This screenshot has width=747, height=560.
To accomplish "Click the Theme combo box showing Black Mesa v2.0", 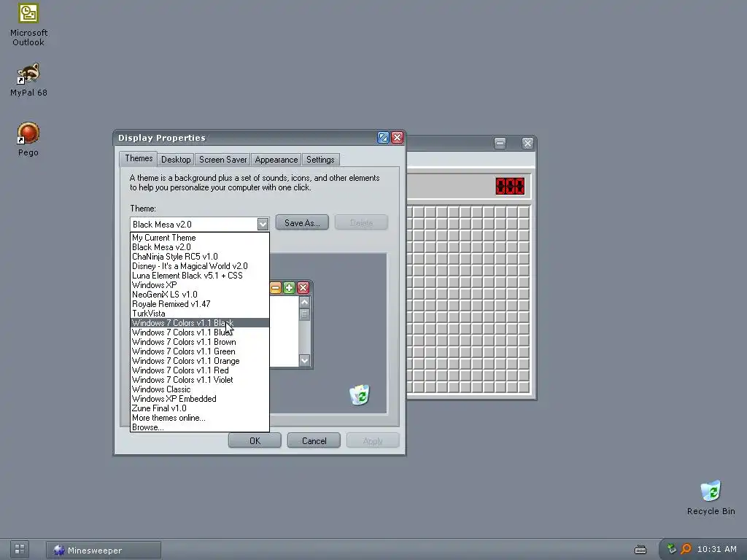I will [200, 224].
